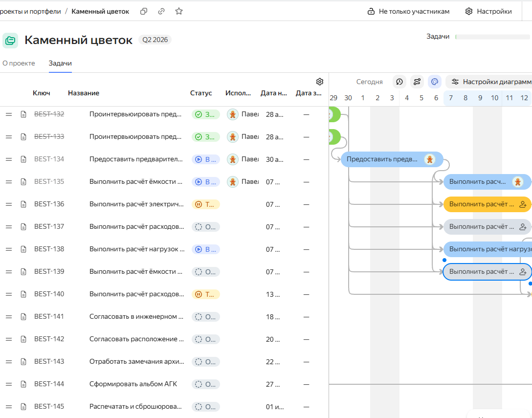Click the Каменный цветок project logo icon
This screenshot has width=532, height=418.
10,41
